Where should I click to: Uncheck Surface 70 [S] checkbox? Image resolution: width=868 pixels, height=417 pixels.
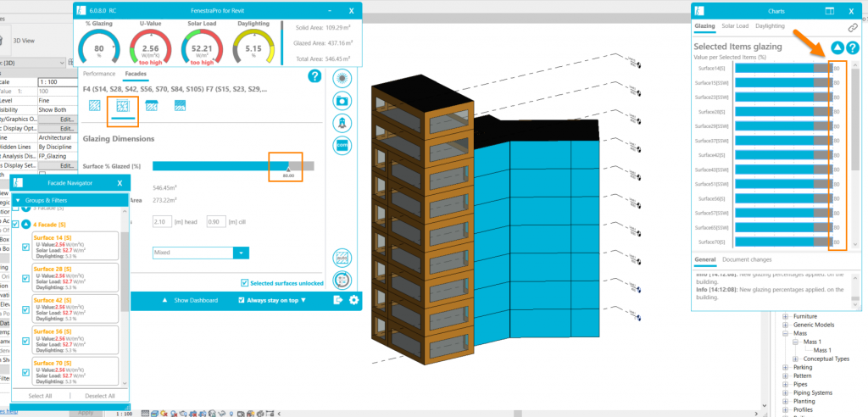[x=25, y=372]
